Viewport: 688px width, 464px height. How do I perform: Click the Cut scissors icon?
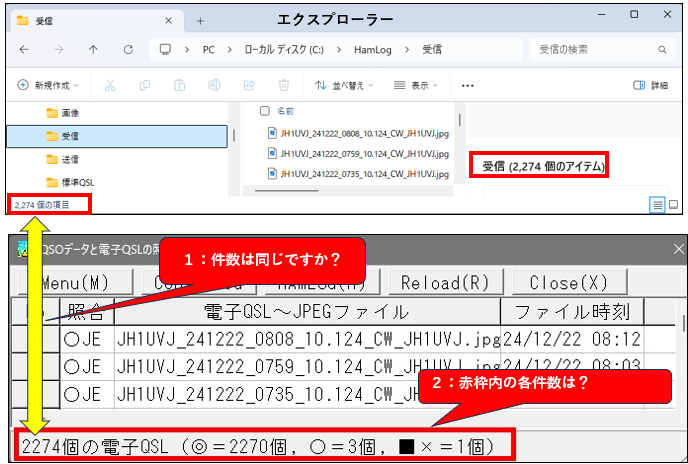tap(110, 86)
